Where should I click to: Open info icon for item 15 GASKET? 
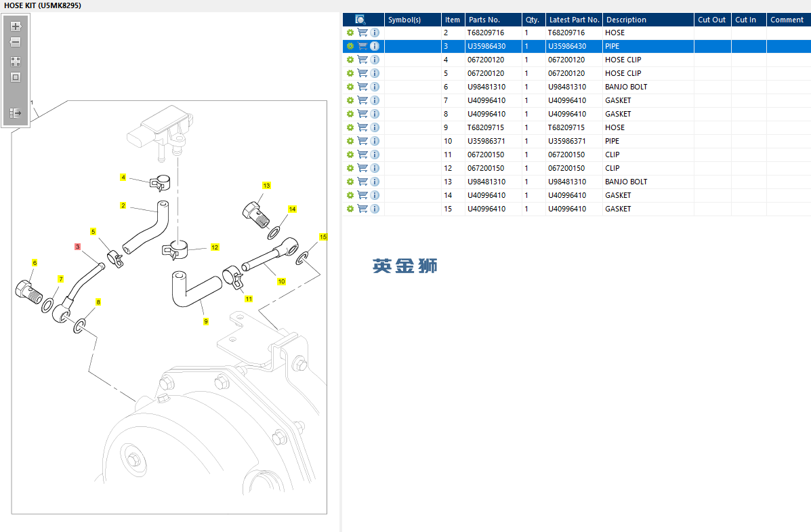point(375,209)
